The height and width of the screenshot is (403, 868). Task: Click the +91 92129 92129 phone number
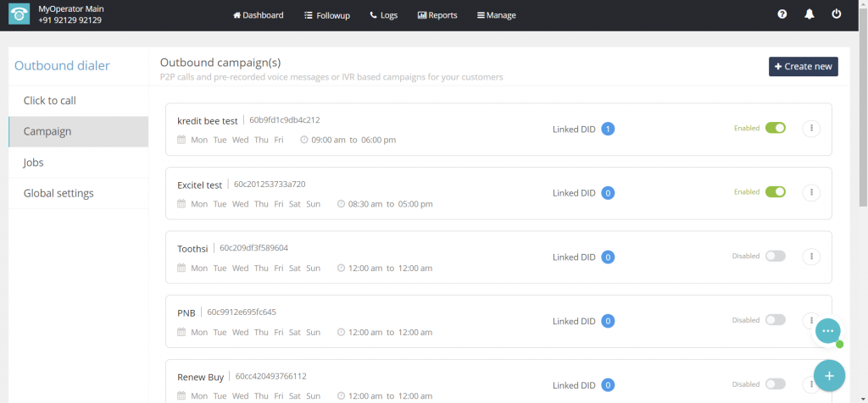point(70,20)
